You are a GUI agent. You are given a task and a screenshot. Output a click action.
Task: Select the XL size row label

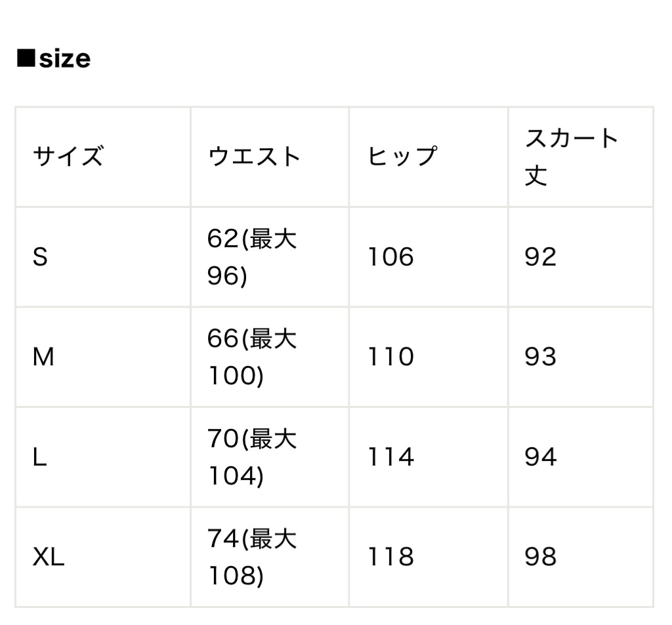pyautogui.click(x=49, y=557)
